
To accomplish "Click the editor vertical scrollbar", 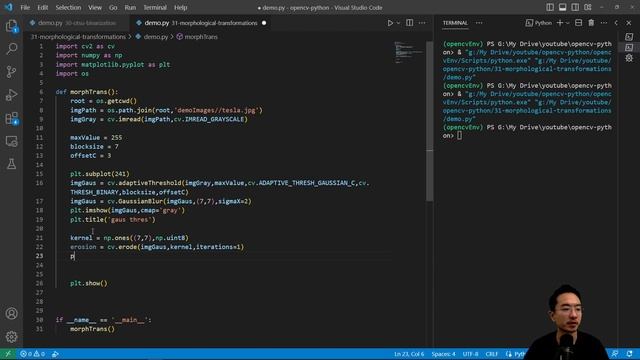I will (x=429, y=121).
